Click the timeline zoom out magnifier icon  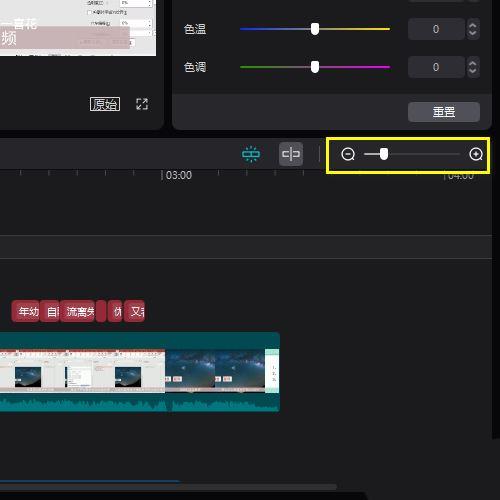click(x=348, y=154)
